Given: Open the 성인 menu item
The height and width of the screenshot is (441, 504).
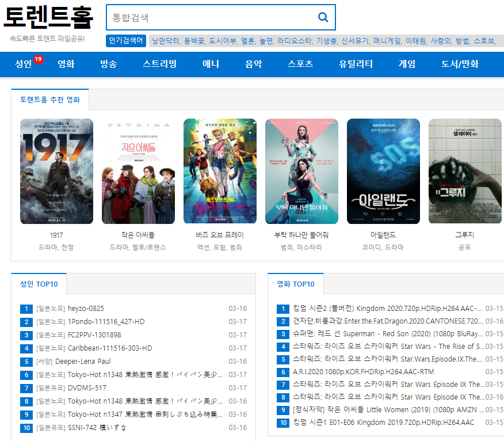Looking at the screenshot, I should pos(23,64).
